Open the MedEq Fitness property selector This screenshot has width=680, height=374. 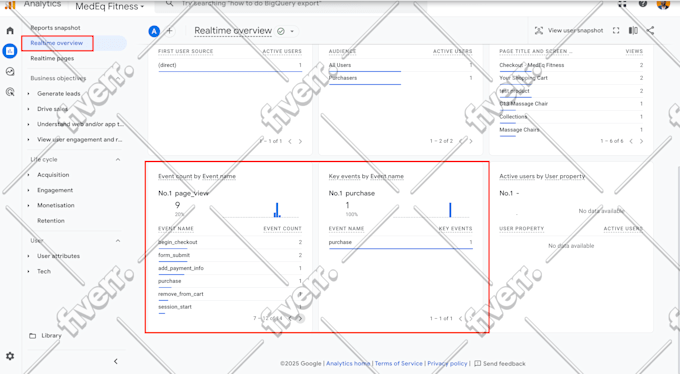(109, 7)
